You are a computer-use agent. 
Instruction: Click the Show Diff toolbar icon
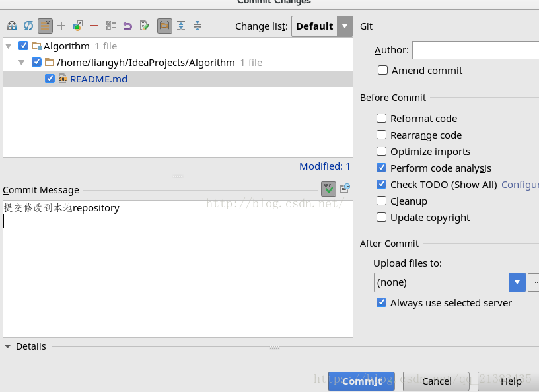tap(12, 26)
